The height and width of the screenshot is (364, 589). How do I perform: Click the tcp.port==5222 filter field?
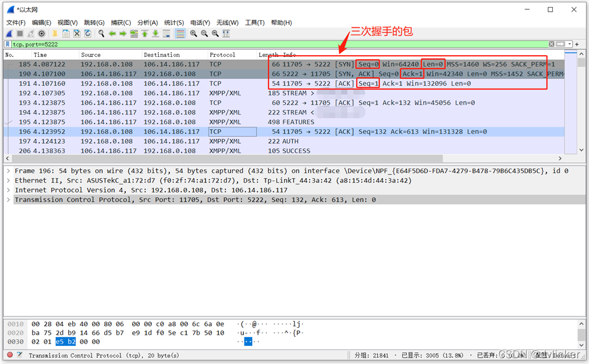233,44
